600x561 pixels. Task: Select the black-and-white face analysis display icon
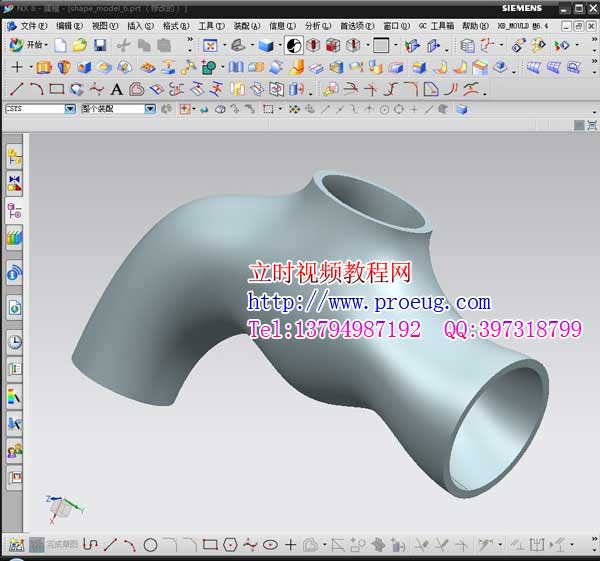[x=293, y=46]
